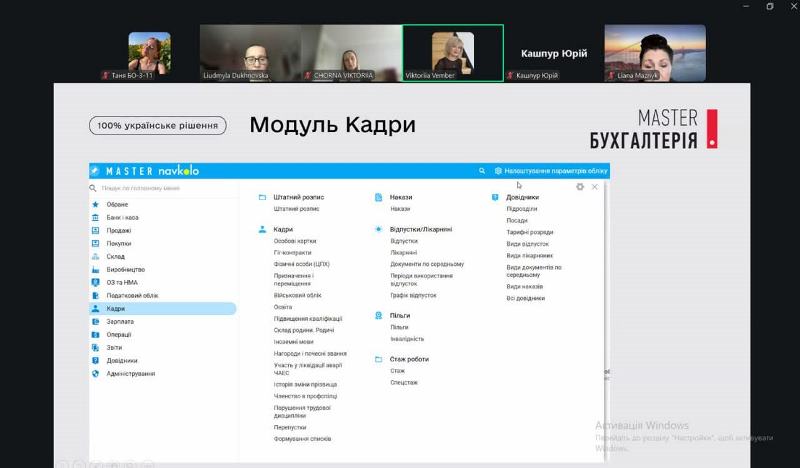The image size is (800, 468).
Task: Click the person icon in highlighted Кадри sidebar row
Action: (95, 308)
